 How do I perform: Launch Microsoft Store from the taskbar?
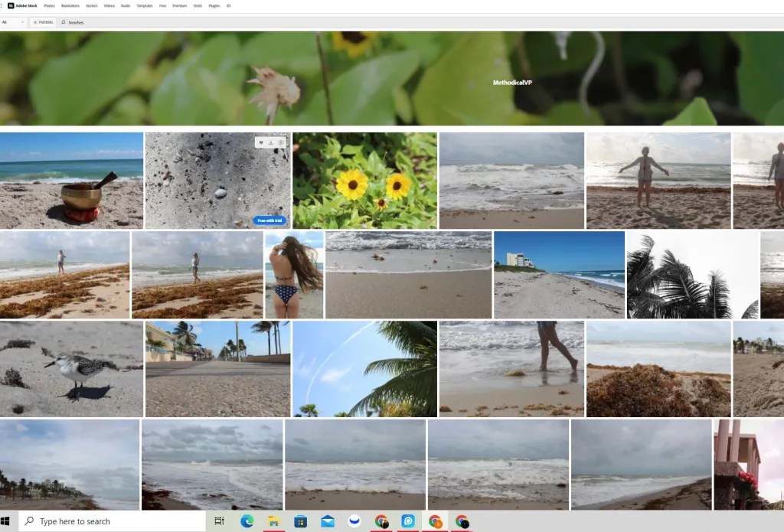pos(300,521)
